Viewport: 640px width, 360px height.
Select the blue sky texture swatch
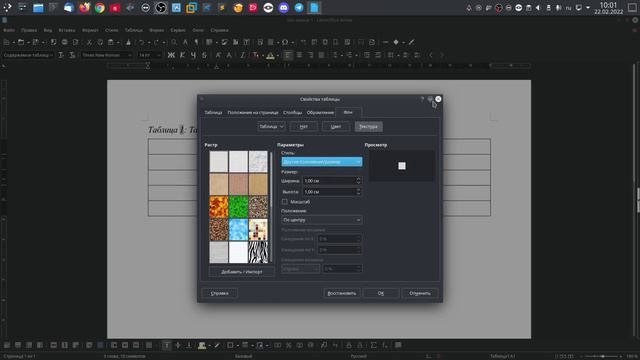tap(238, 229)
